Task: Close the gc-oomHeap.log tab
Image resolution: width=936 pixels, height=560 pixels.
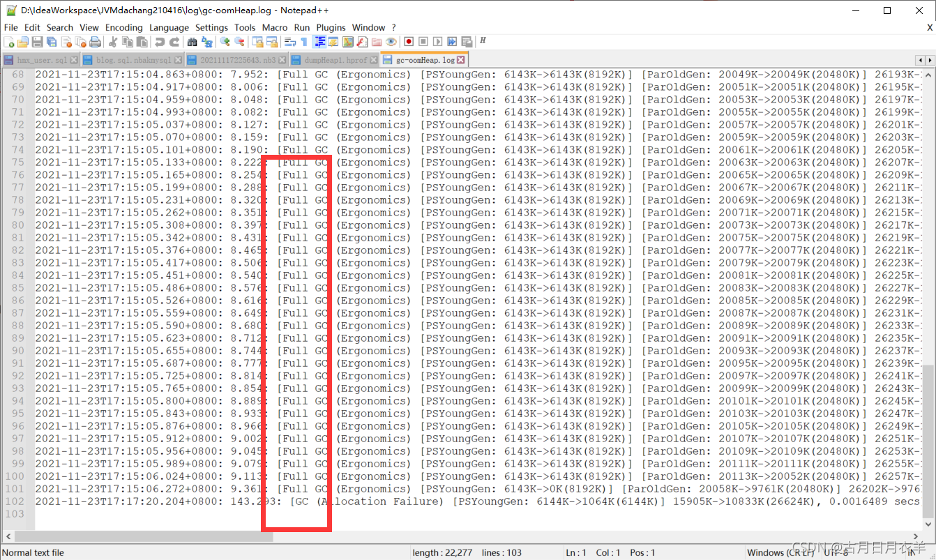Action: (460, 60)
